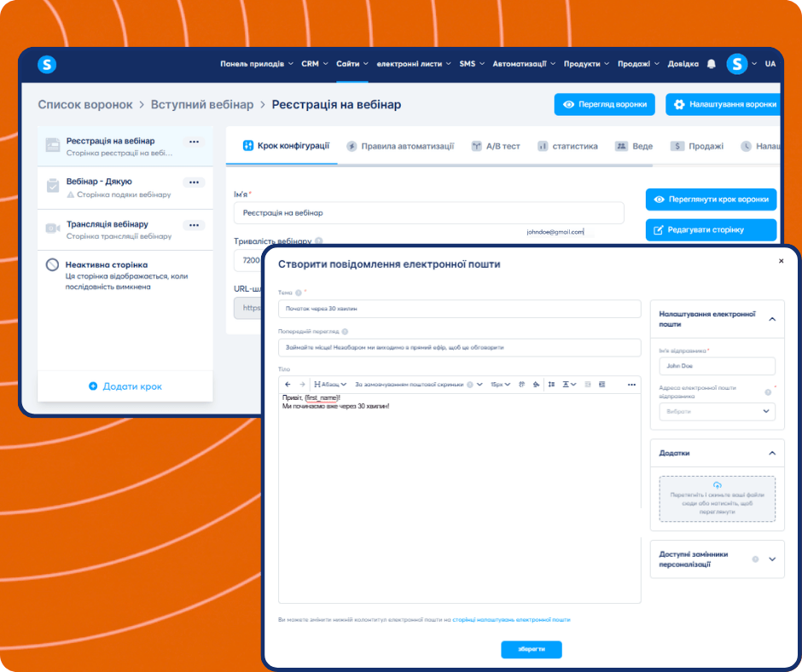Screen dimensions: 802x672
Task: Click info icon next to Попередній перегляд
Action: 345,332
